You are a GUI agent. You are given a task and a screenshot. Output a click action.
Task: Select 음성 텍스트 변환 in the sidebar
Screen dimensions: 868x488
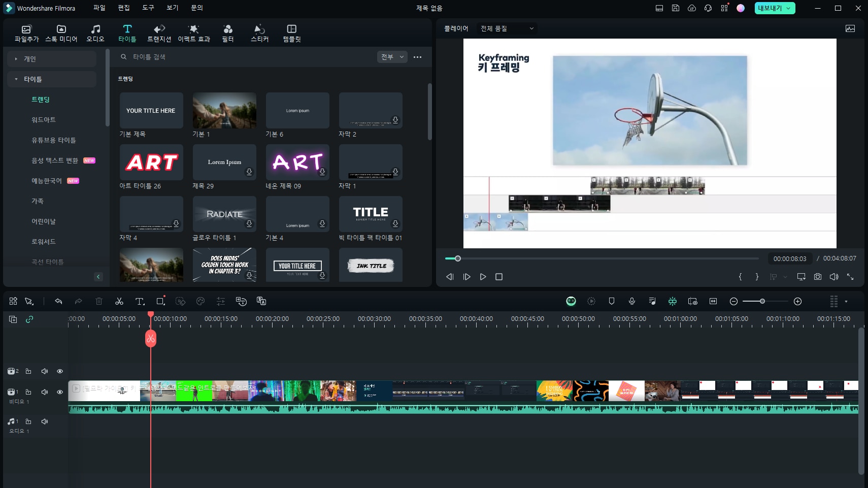click(x=55, y=160)
